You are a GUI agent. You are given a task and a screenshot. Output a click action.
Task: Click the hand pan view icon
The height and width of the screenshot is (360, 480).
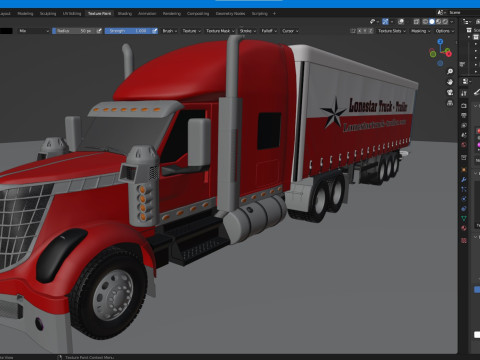point(450,82)
